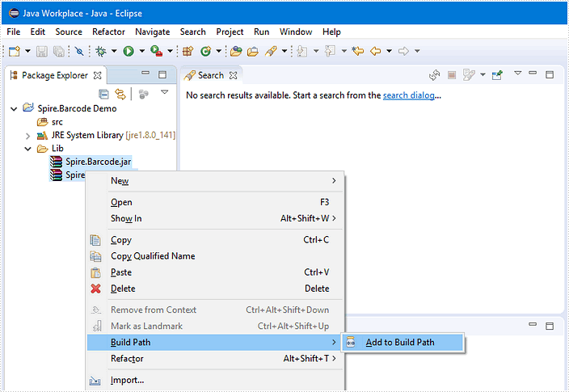
Task: Choose Paste from context menu
Action: pos(215,272)
